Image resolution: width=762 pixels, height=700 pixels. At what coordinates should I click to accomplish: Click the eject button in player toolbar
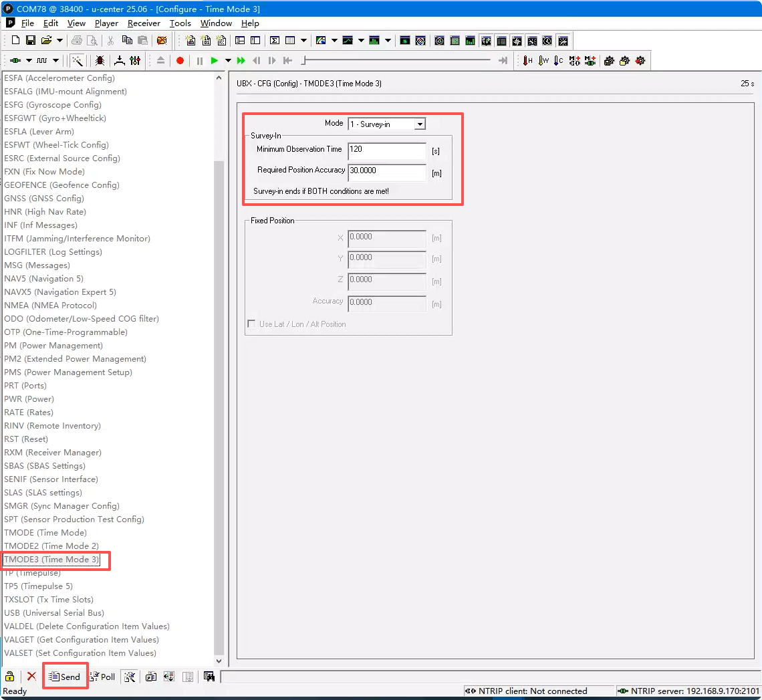coord(160,61)
